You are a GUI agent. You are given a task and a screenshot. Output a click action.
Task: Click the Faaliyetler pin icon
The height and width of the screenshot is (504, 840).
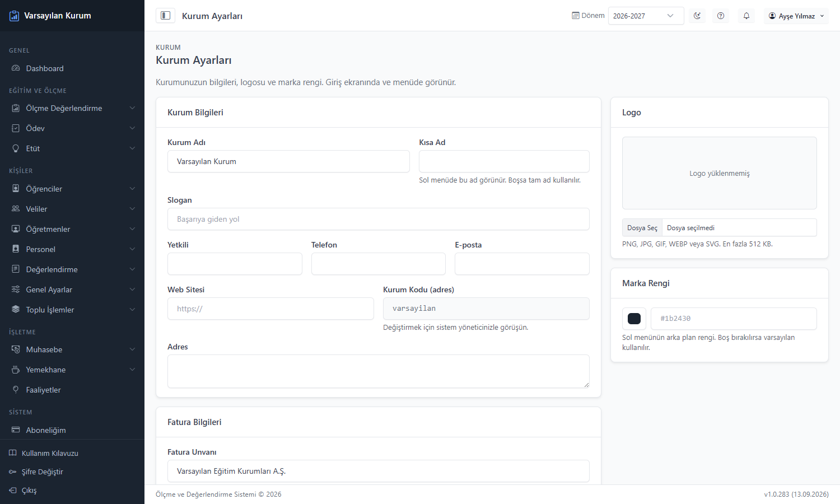point(16,390)
